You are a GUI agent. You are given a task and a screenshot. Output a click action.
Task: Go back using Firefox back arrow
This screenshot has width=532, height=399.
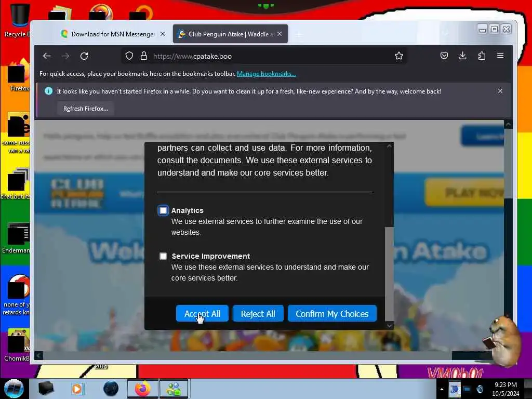pyautogui.click(x=47, y=56)
